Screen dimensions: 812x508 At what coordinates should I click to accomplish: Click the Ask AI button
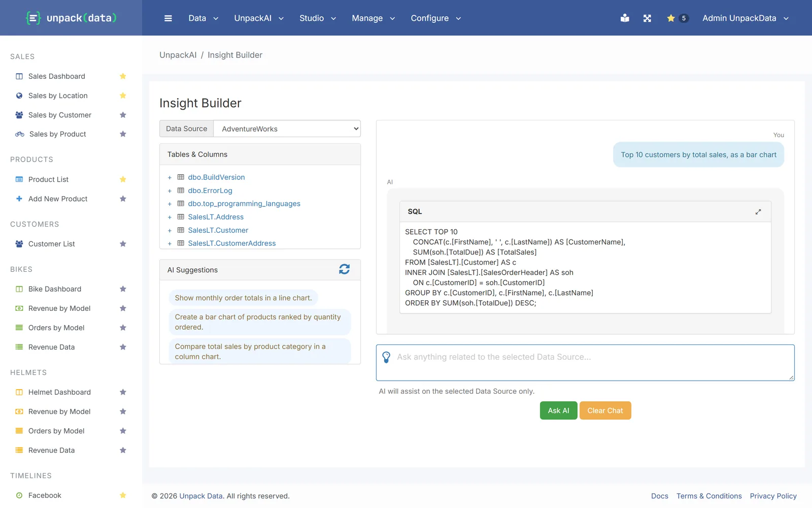pyautogui.click(x=558, y=410)
